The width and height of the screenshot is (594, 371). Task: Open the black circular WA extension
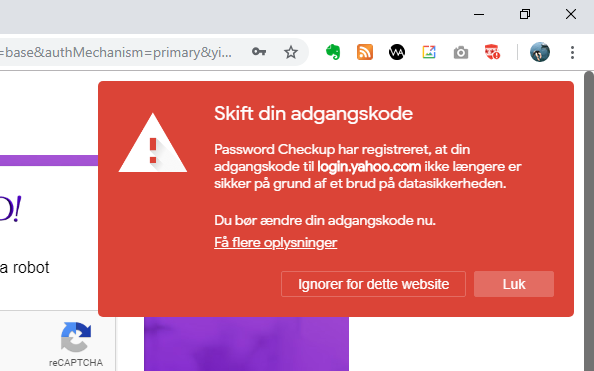pyautogui.click(x=397, y=52)
